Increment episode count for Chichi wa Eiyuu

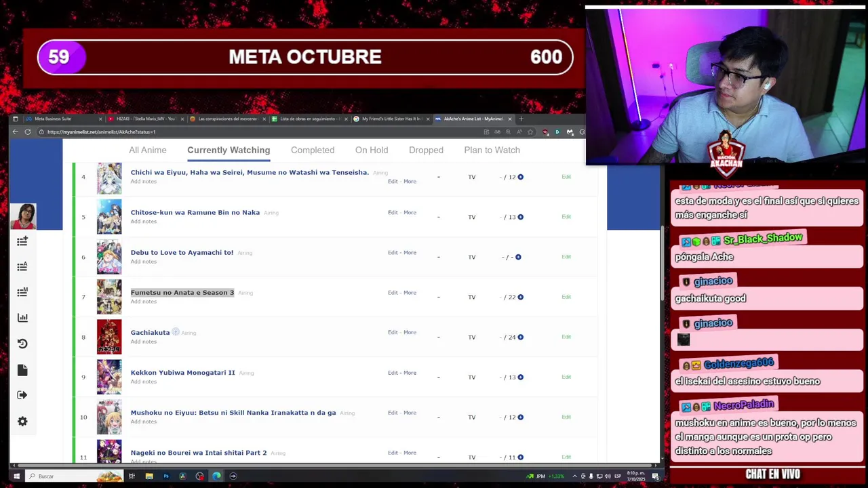coord(520,177)
